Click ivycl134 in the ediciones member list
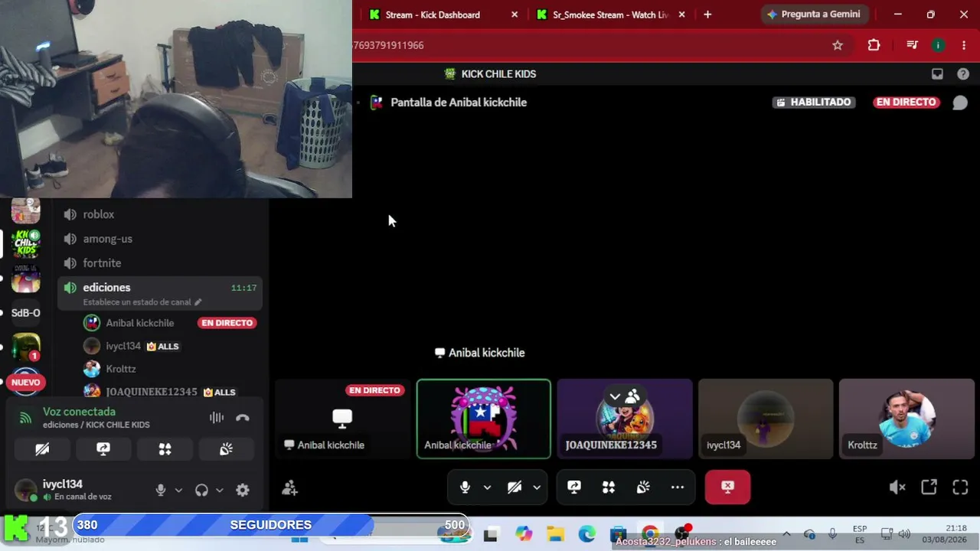The image size is (980, 551). pos(122,346)
